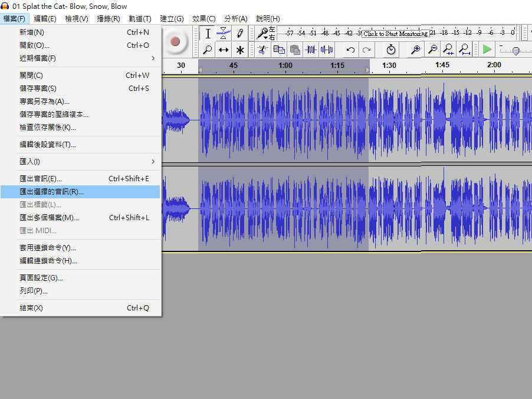
Task: Click the Fit Selection zoom icon
Action: click(x=448, y=50)
